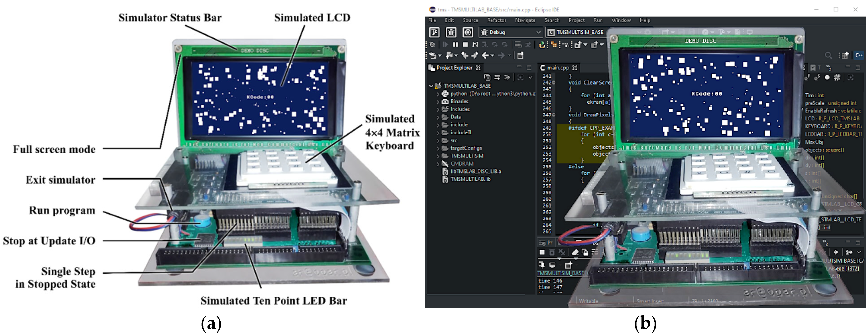Image resolution: width=868 pixels, height=335 pixels.
Task: Collapse the TMSMULTILAB_BASE project node
Action: (x=431, y=86)
